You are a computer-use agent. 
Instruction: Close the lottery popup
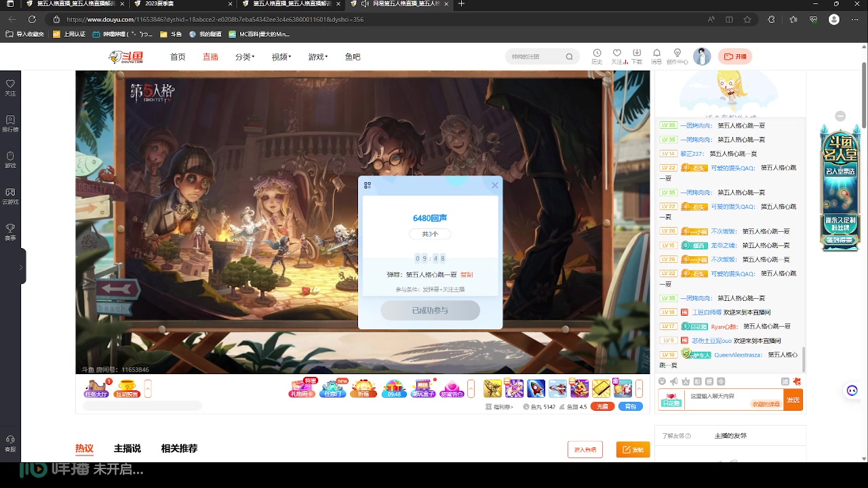(x=495, y=185)
